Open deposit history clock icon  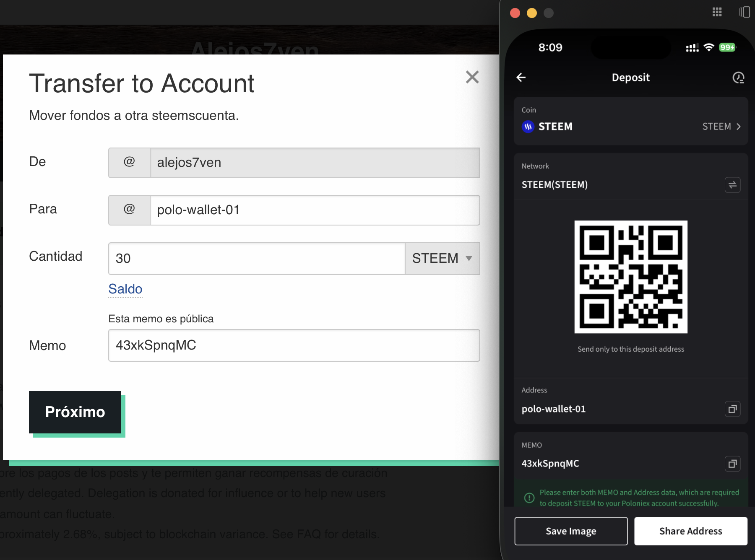[738, 78]
